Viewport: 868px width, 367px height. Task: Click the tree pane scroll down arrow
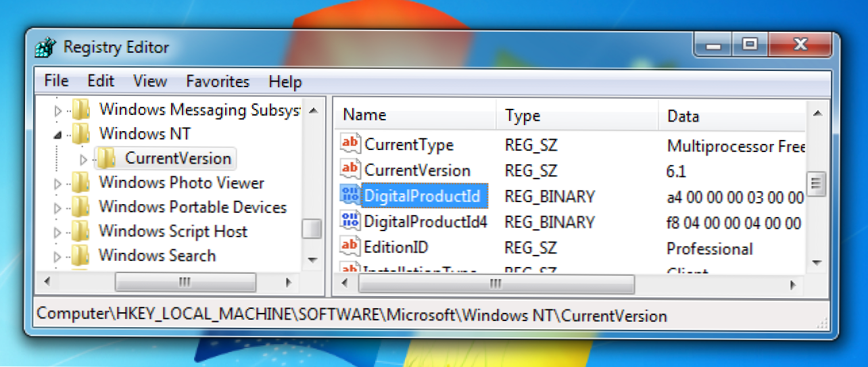312,260
